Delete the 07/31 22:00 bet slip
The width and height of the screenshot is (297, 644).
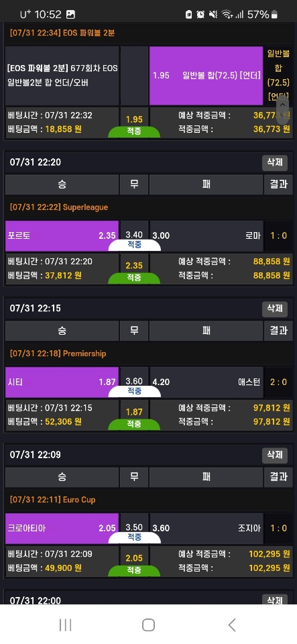click(x=275, y=600)
